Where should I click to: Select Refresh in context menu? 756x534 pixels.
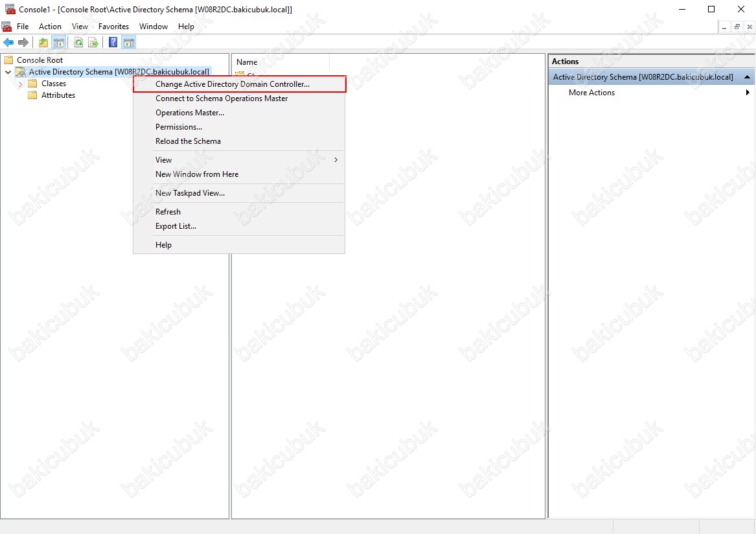(240, 212)
